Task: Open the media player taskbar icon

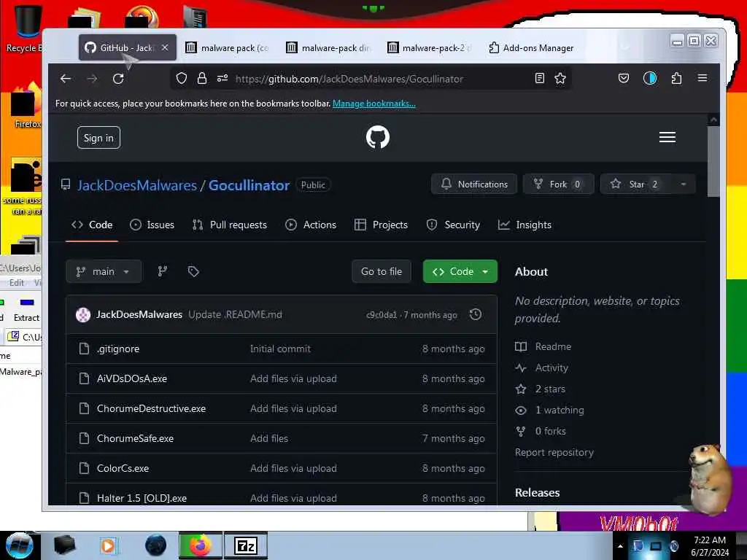Action: [108, 545]
